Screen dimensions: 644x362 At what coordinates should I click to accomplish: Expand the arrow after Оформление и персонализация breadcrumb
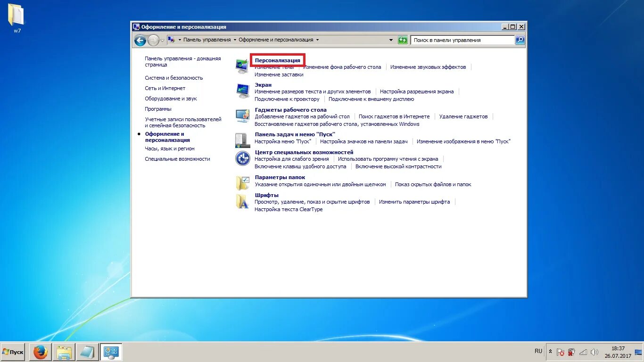[318, 40]
